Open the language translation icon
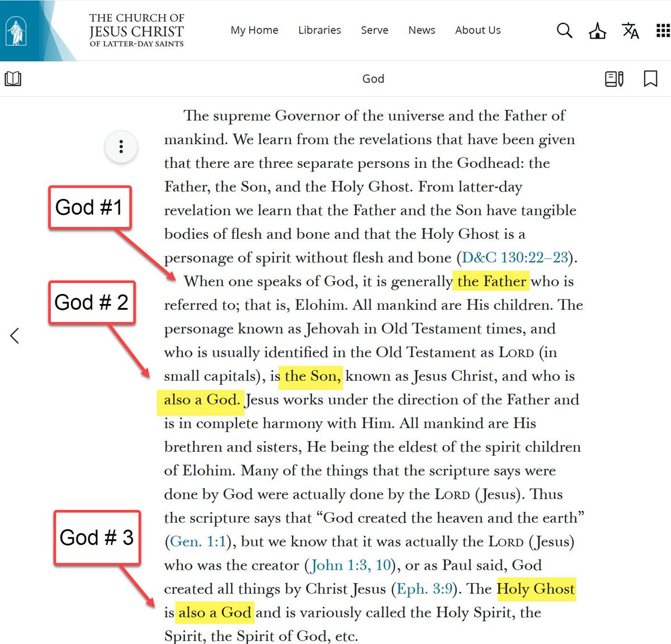Image resolution: width=671 pixels, height=644 pixels. 631,31
